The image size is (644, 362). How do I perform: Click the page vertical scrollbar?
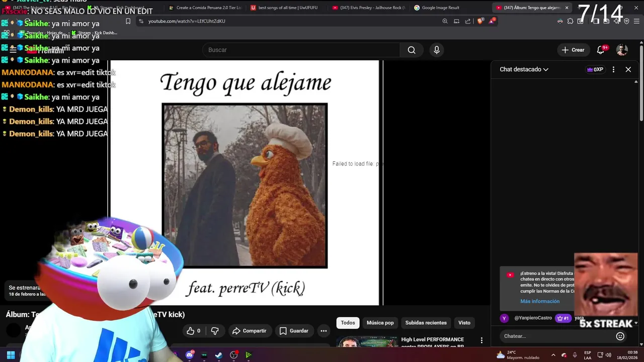click(641, 83)
